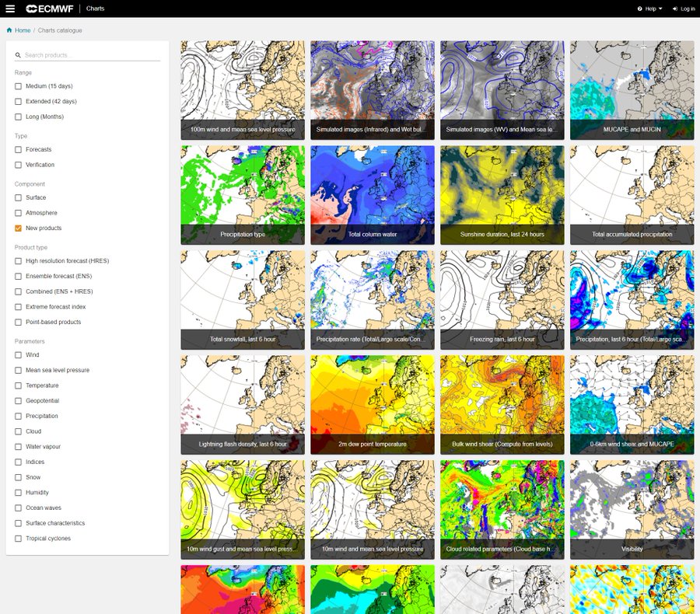Click the Home icon in breadcrumb
Screen dimensions: 700x614
(9, 30)
